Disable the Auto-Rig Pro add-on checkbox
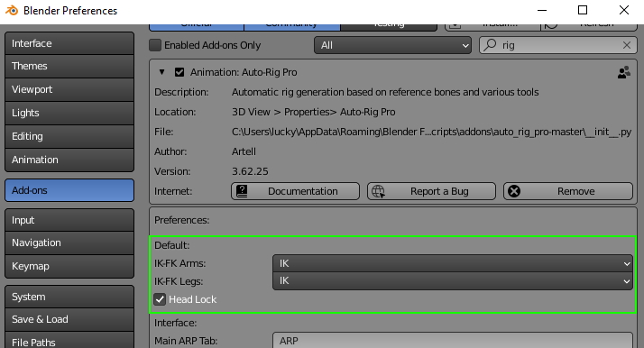The height and width of the screenshot is (348, 644). (x=179, y=72)
